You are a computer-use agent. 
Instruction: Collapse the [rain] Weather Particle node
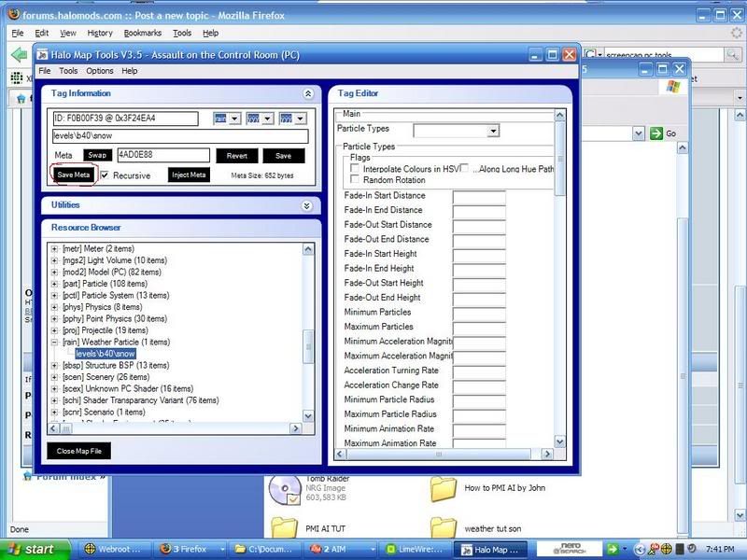point(54,343)
